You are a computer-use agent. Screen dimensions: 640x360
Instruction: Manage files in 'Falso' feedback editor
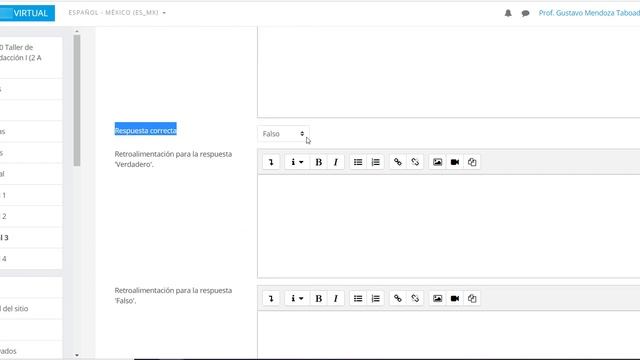point(472,298)
